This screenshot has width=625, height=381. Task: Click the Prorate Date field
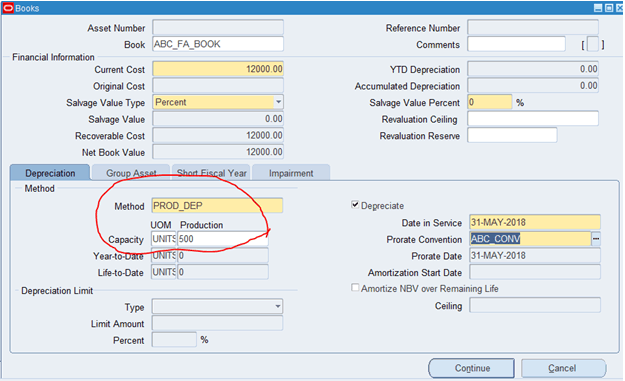535,255
